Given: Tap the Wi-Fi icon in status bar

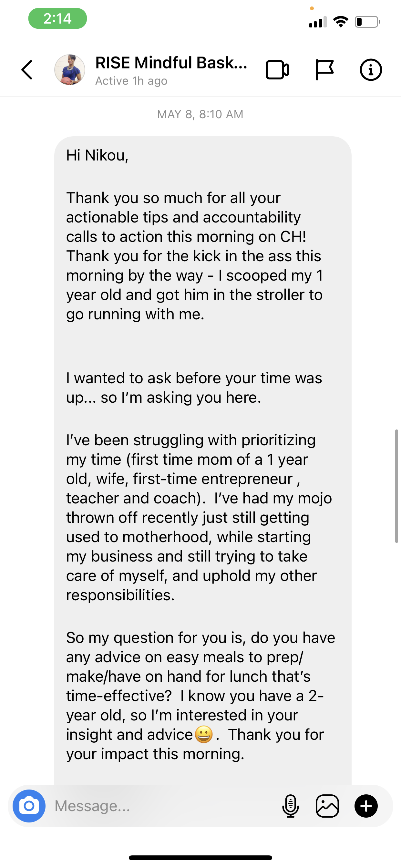Looking at the screenshot, I should 341,22.
